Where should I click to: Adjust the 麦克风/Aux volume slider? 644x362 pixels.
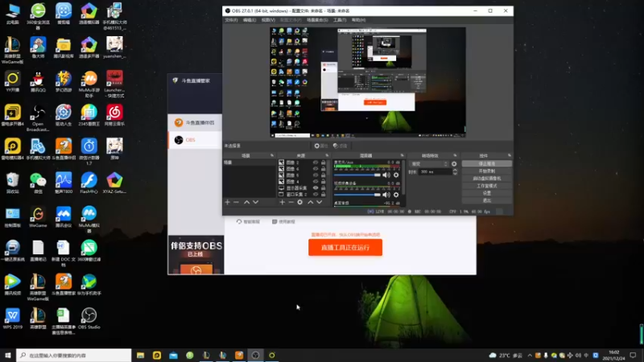click(x=357, y=175)
